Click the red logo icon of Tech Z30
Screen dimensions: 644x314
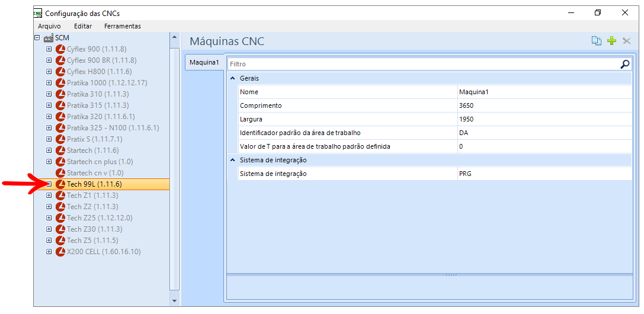pyautogui.click(x=60, y=229)
